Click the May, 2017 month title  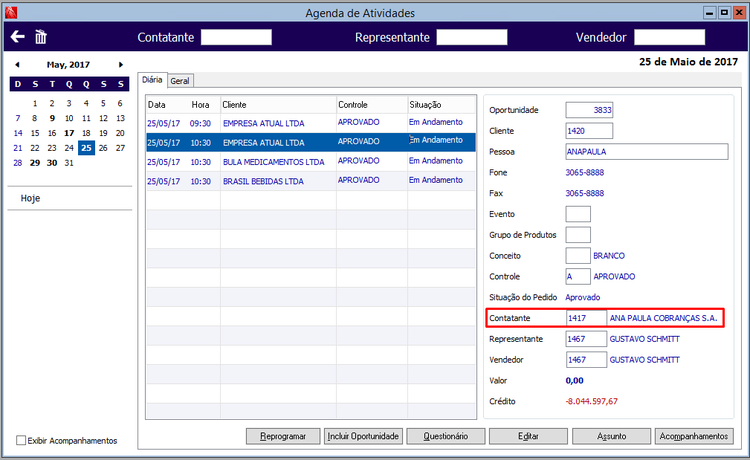tap(68, 65)
